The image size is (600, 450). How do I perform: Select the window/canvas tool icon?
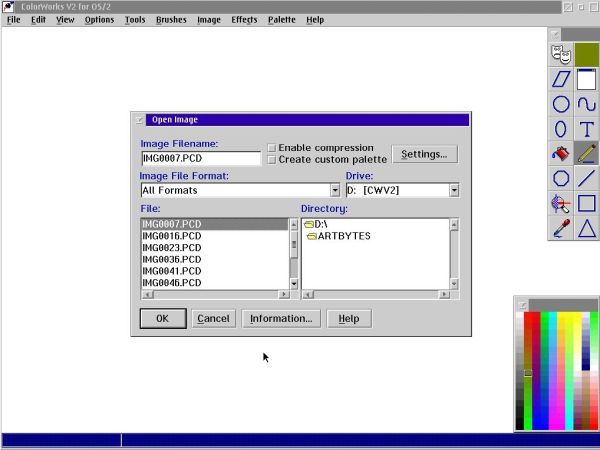pyautogui.click(x=586, y=80)
